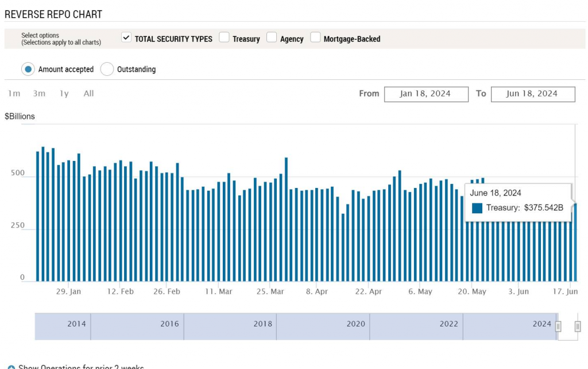Click the blue Treasury legend square in tooltip
Screen dimensions: 588x369
(x=477, y=208)
